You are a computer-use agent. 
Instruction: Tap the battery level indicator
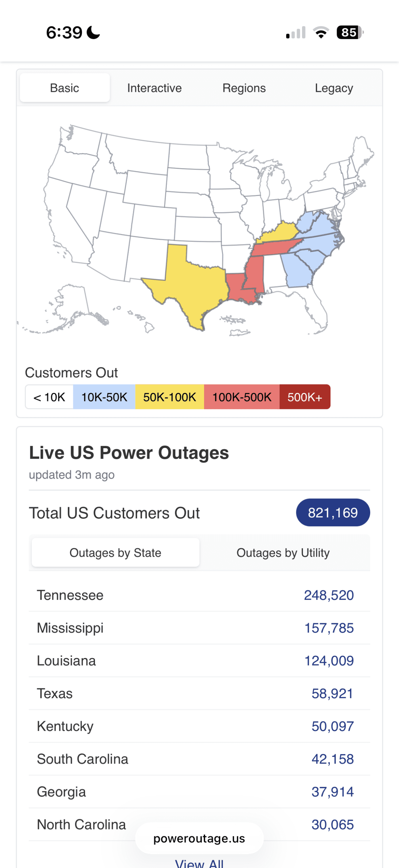point(350,33)
